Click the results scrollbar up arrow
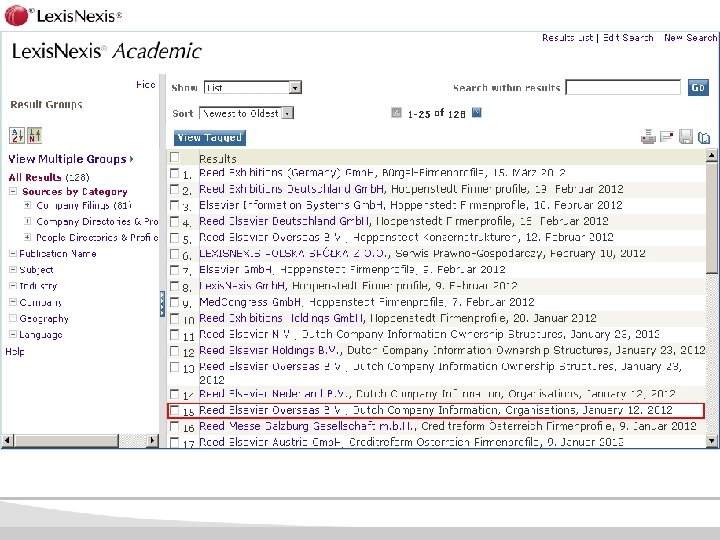720x540 pixels. (x=711, y=156)
